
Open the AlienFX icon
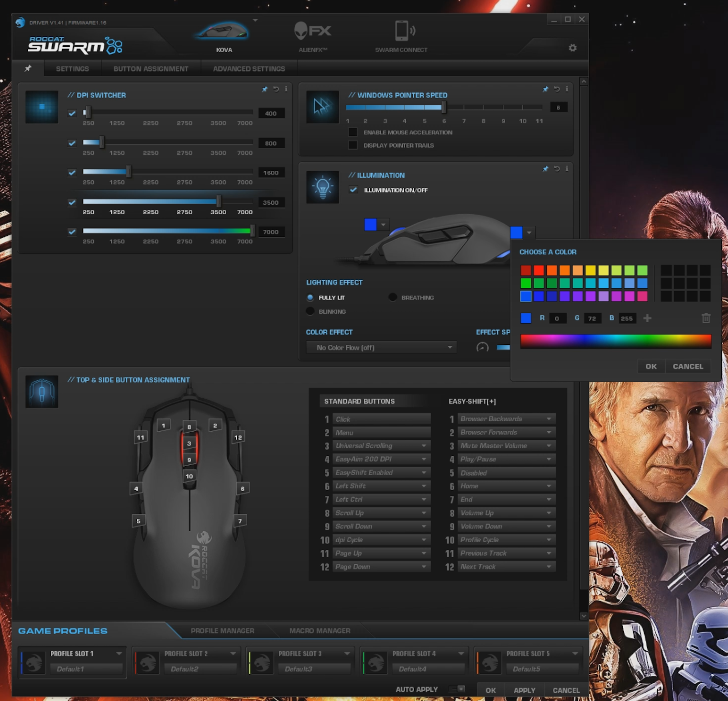coord(313,31)
